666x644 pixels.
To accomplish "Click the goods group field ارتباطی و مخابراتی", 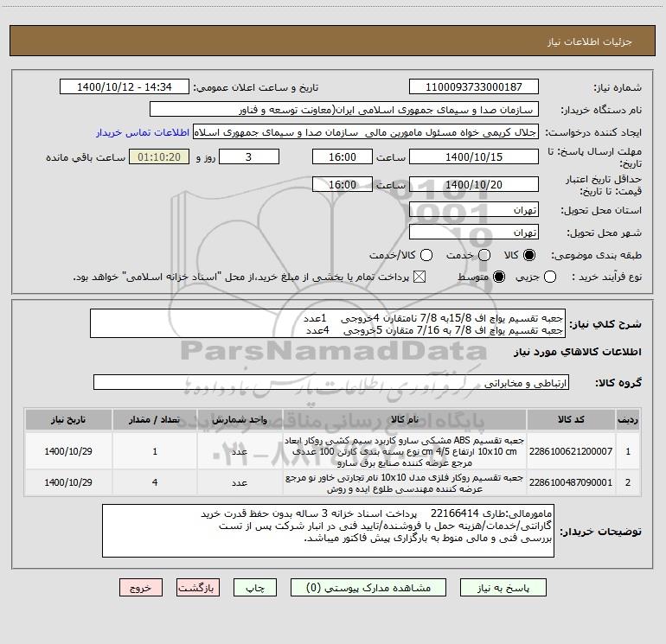I will coord(331,382).
